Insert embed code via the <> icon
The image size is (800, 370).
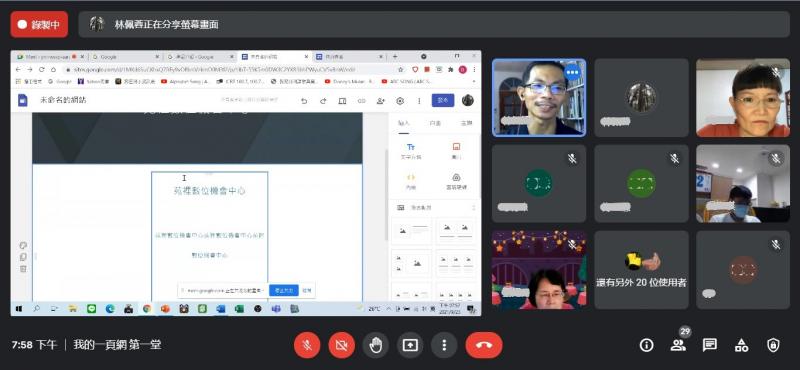411,181
